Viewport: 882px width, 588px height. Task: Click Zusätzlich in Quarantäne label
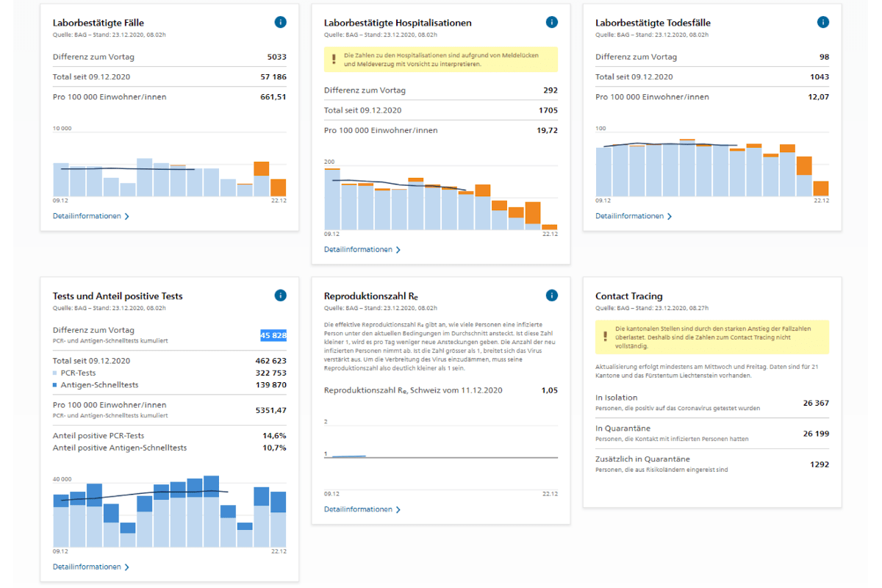[644, 459]
